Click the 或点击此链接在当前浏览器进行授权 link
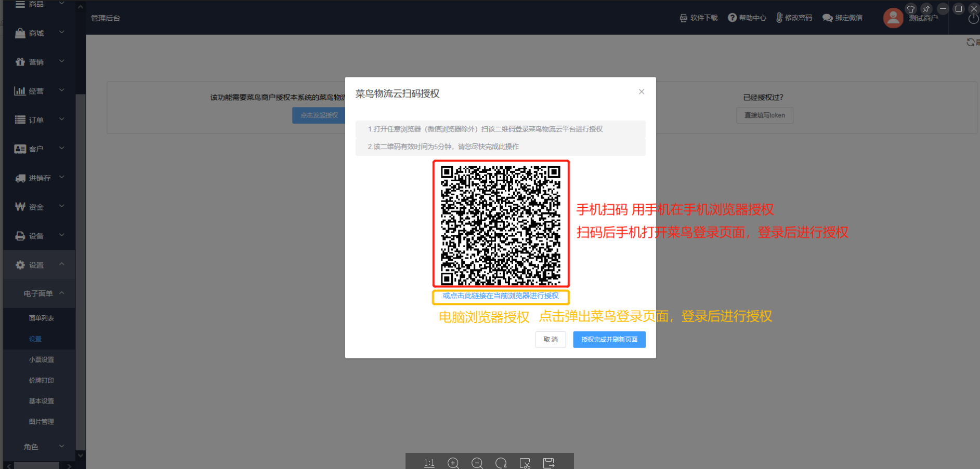980x469 pixels. click(501, 296)
